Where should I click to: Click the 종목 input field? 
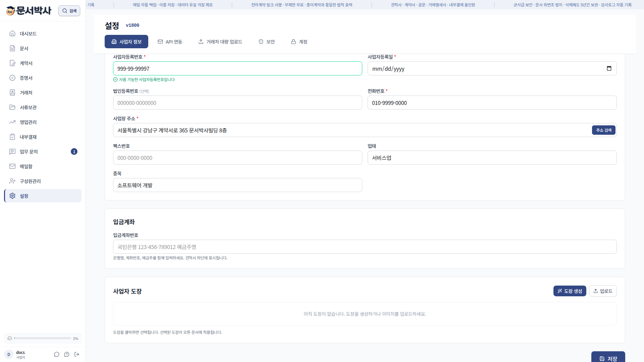237,185
